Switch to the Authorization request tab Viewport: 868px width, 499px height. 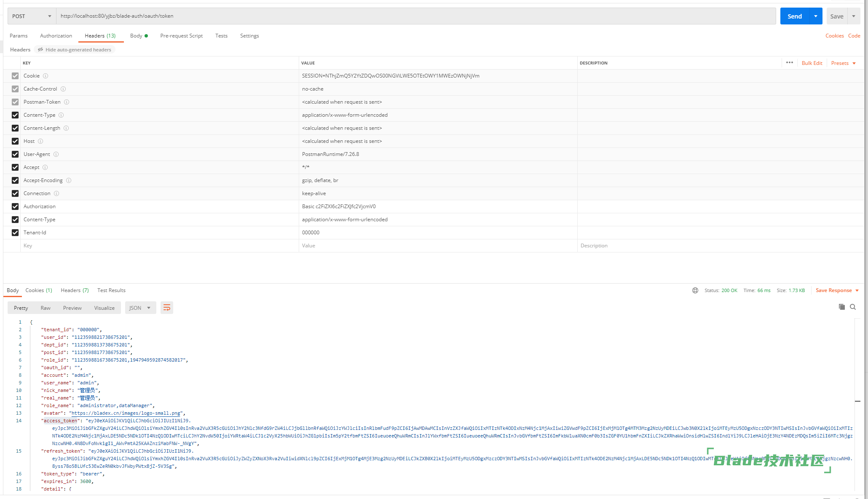pos(56,36)
